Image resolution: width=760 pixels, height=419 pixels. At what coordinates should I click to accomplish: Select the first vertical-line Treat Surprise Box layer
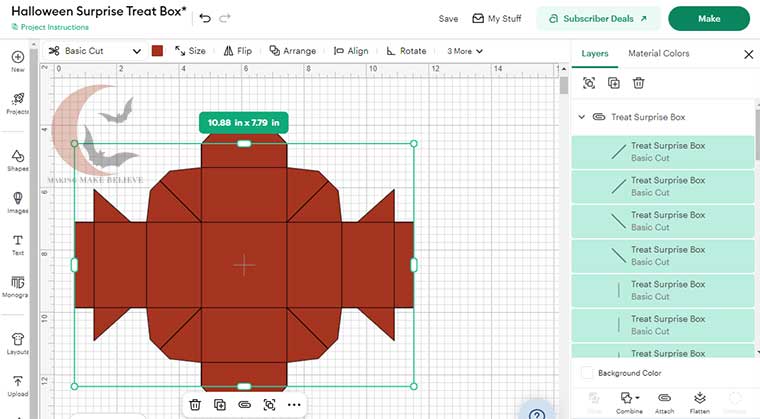click(663, 290)
